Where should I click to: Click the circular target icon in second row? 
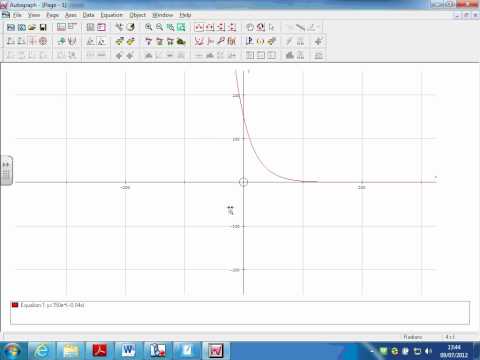coord(43,41)
